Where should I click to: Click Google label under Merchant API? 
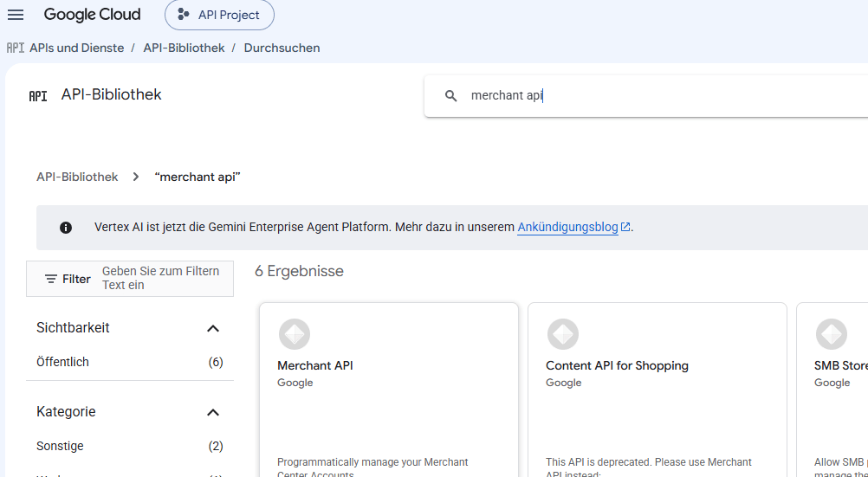(295, 383)
